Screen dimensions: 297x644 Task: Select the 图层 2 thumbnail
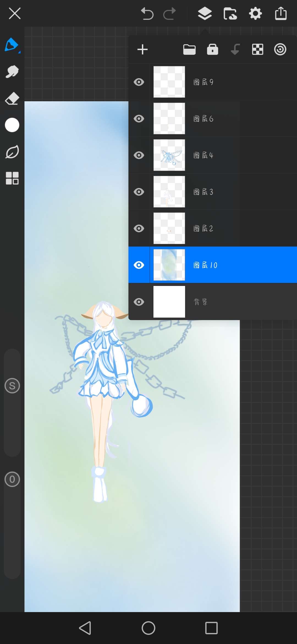[169, 228]
